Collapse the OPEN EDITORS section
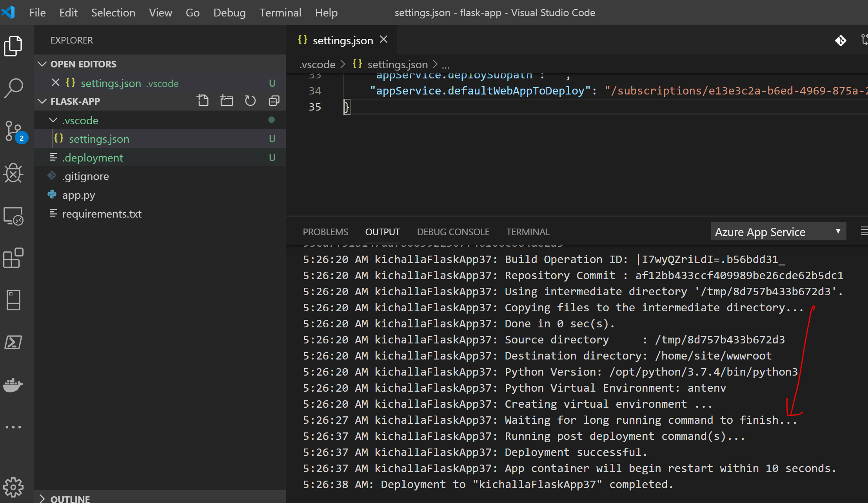Screen dimensions: 868x503 point(42,64)
